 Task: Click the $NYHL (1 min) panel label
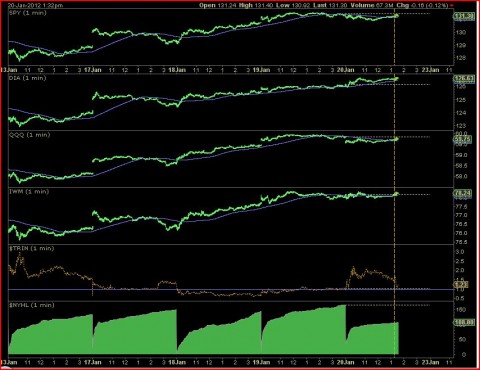32,305
